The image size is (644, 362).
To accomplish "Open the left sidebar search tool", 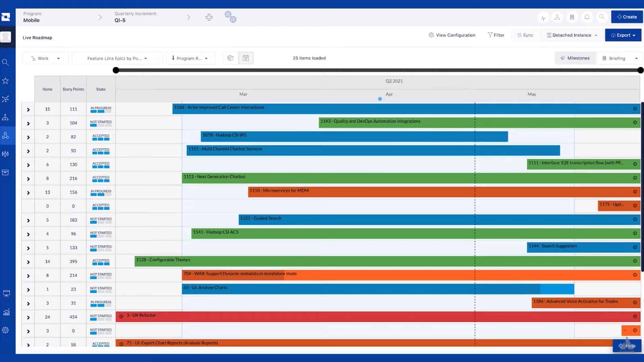I will [x=6, y=62].
